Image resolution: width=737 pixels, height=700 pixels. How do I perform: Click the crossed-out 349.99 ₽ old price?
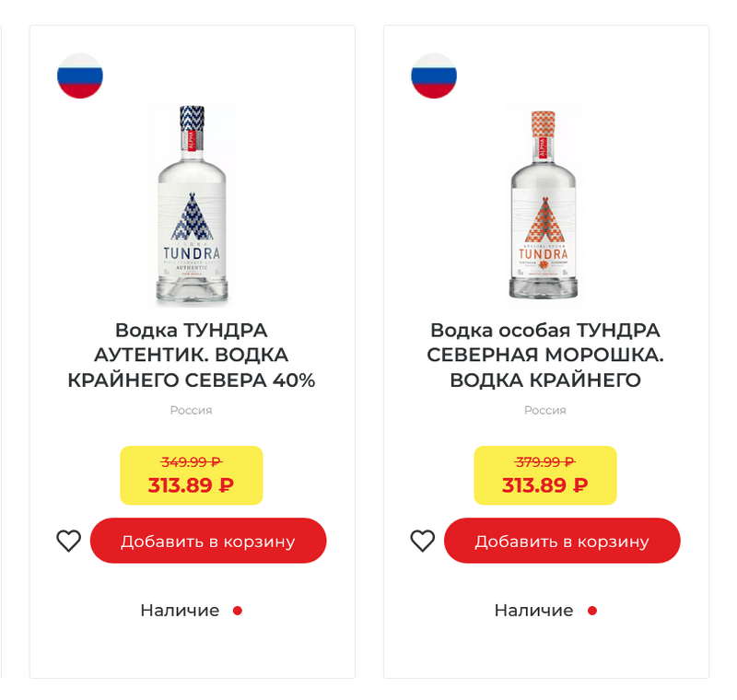tap(192, 462)
